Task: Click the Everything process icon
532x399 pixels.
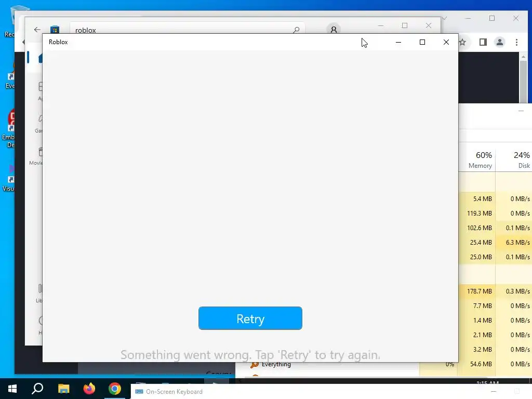Action: pyautogui.click(x=254, y=365)
